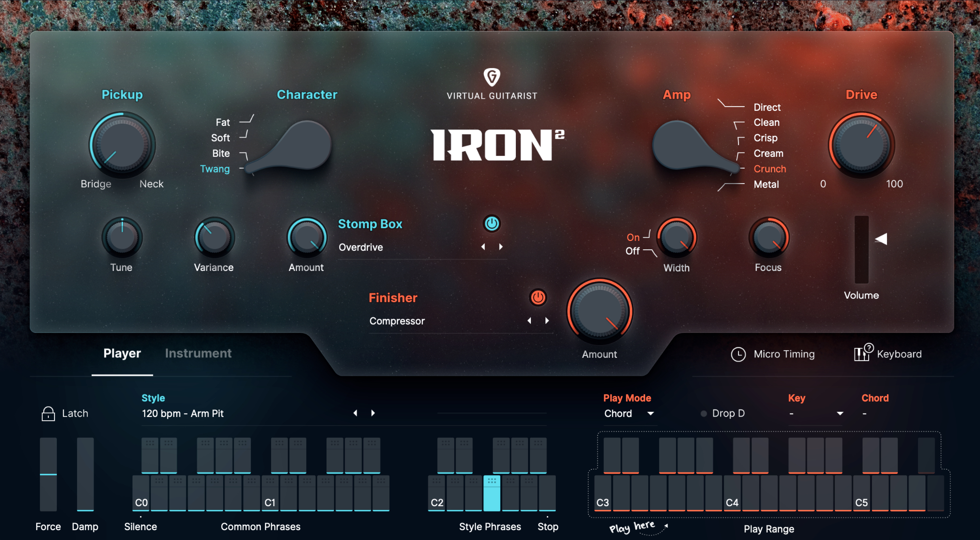Click the Tune knob
Viewport: 980px width, 540px height.
pos(122,237)
